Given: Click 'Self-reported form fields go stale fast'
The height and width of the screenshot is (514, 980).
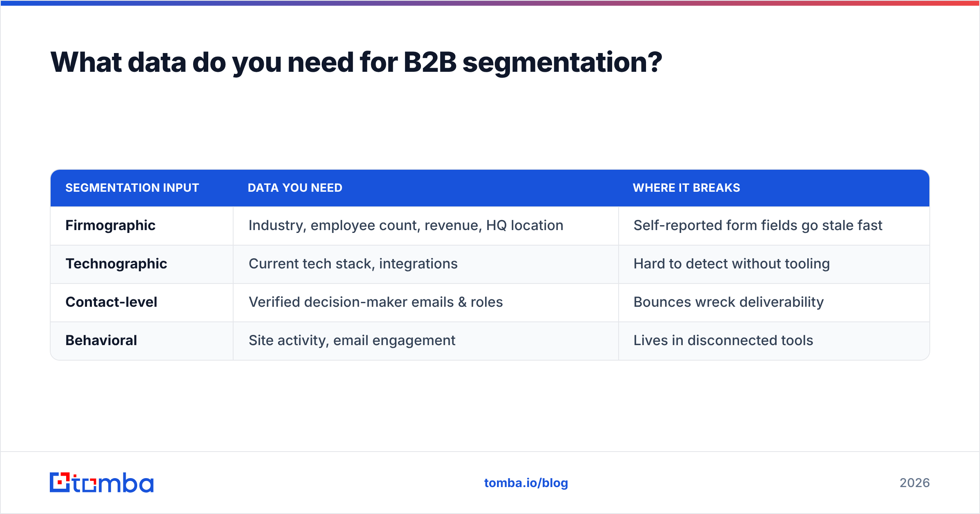Looking at the screenshot, I should pyautogui.click(x=758, y=226).
